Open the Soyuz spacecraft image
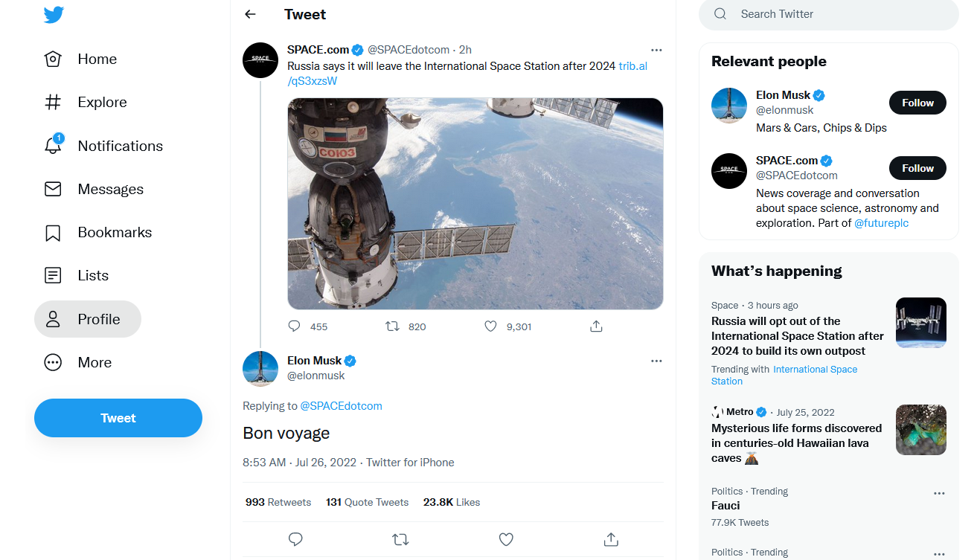 (x=475, y=204)
